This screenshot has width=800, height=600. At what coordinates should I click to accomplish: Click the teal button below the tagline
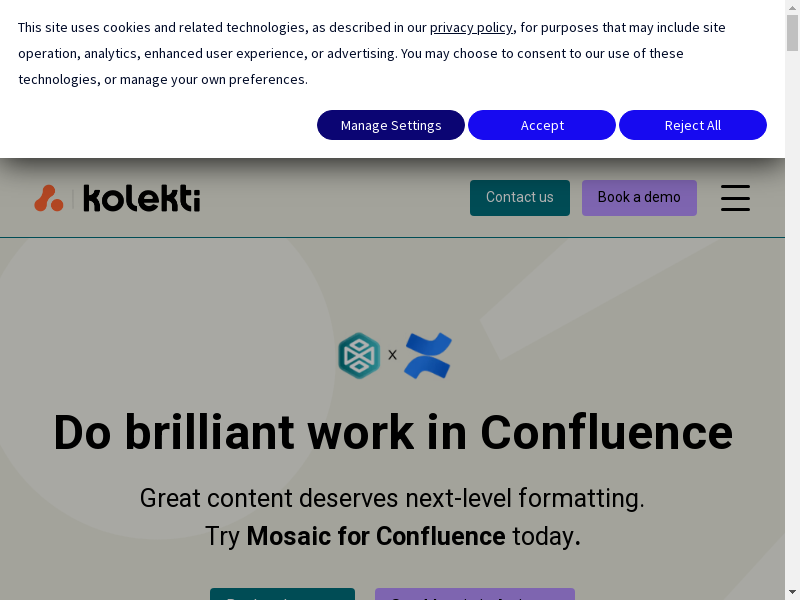pyautogui.click(x=282, y=594)
